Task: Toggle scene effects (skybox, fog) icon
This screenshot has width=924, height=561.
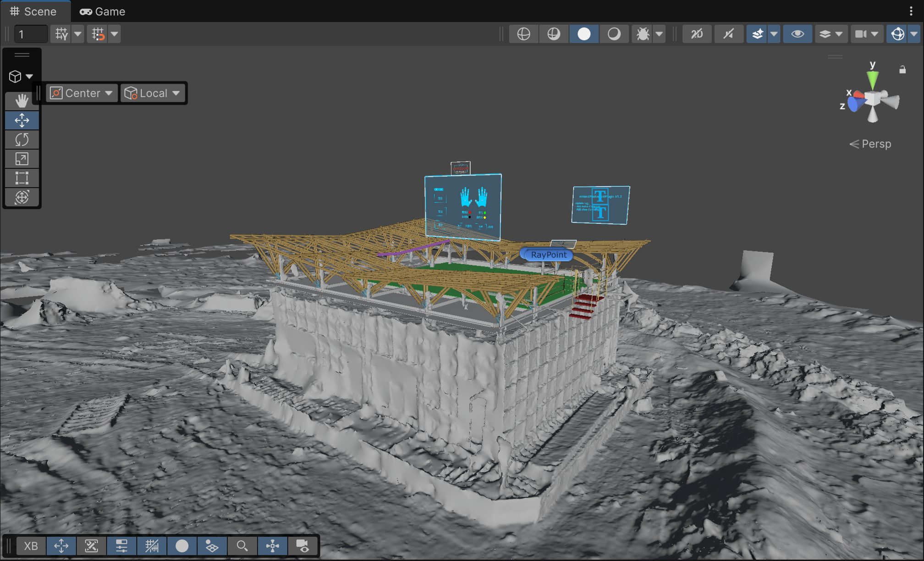Action: coord(758,34)
